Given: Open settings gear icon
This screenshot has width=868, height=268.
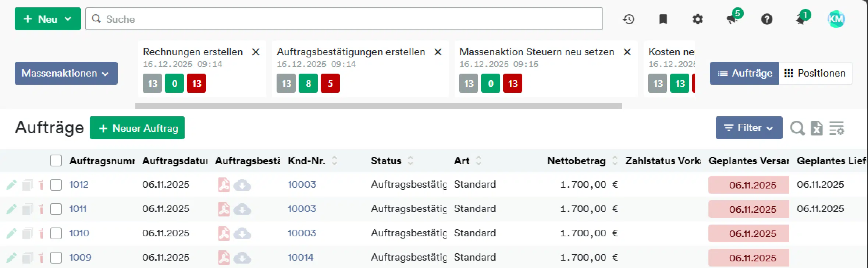Looking at the screenshot, I should [x=697, y=19].
